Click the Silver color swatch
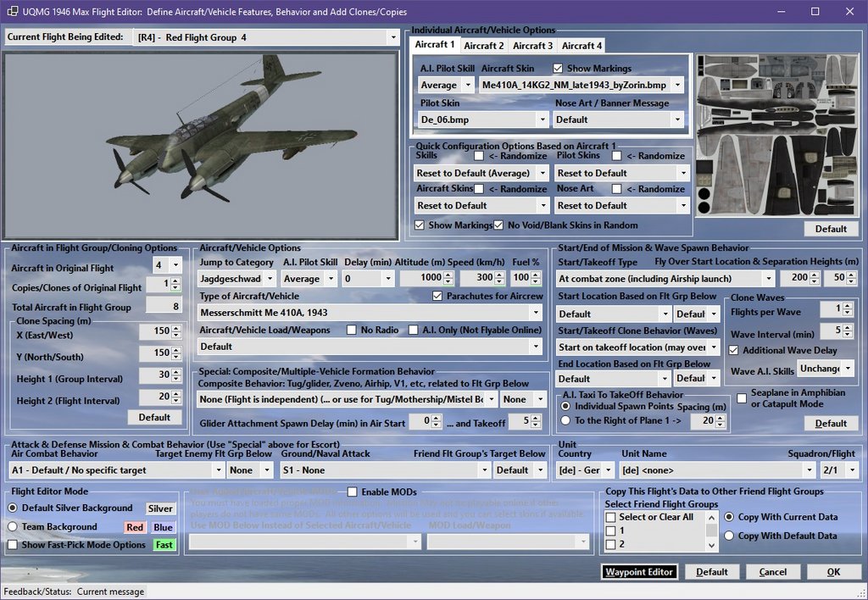 (160, 508)
